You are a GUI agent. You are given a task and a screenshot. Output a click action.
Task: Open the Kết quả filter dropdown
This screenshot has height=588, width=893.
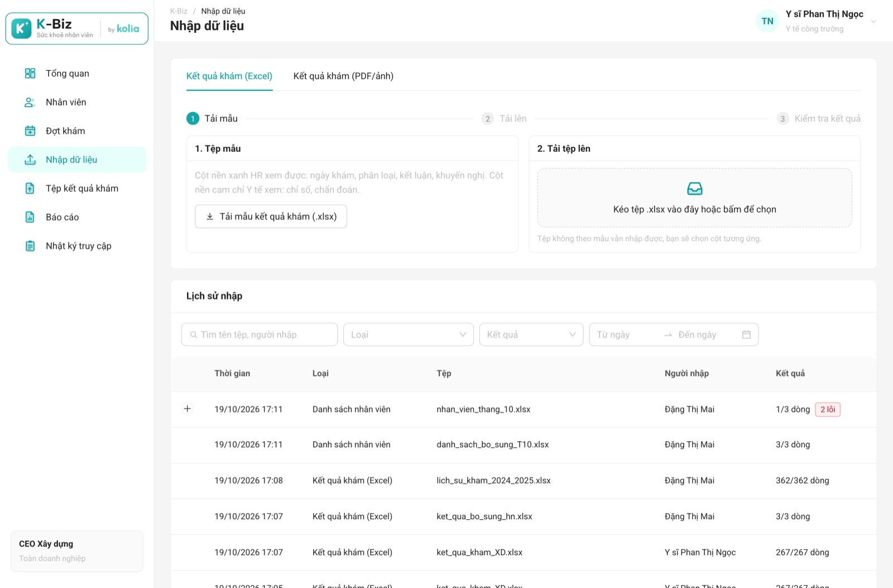pos(531,335)
